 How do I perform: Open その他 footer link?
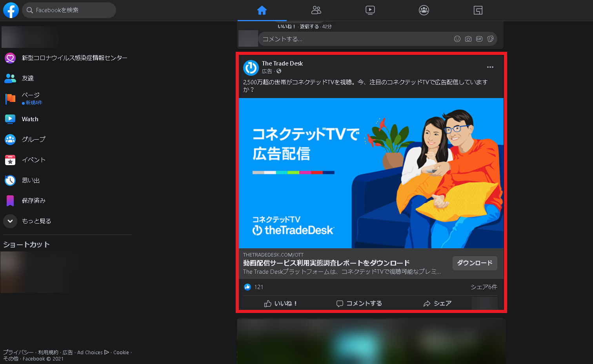pos(11,359)
